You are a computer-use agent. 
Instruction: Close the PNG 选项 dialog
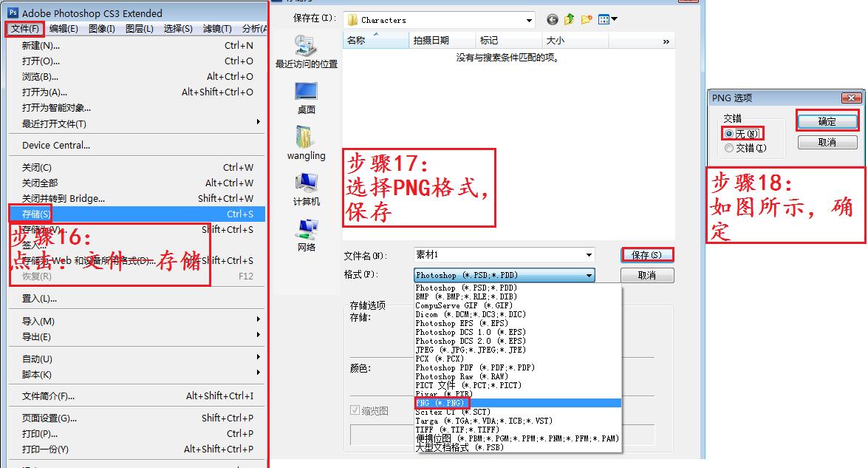851,98
